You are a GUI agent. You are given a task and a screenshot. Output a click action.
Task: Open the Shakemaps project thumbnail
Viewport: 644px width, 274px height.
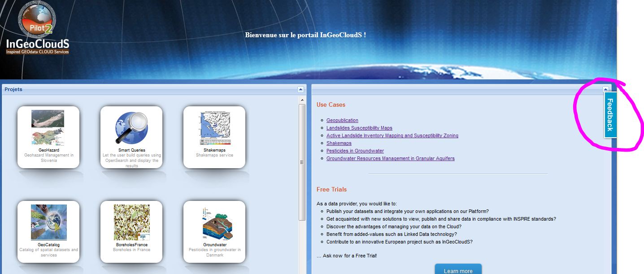214,128
